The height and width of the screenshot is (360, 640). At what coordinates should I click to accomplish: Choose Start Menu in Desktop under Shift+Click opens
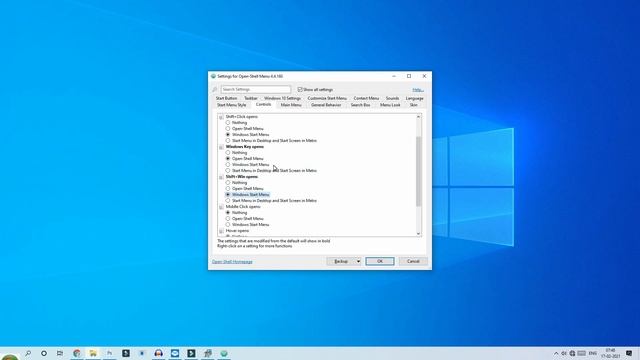point(228,140)
